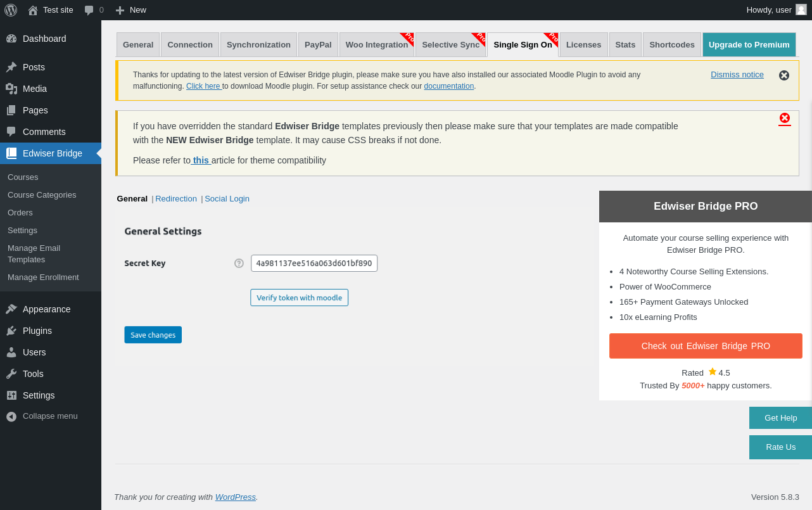Switch to the General tab

(138, 44)
